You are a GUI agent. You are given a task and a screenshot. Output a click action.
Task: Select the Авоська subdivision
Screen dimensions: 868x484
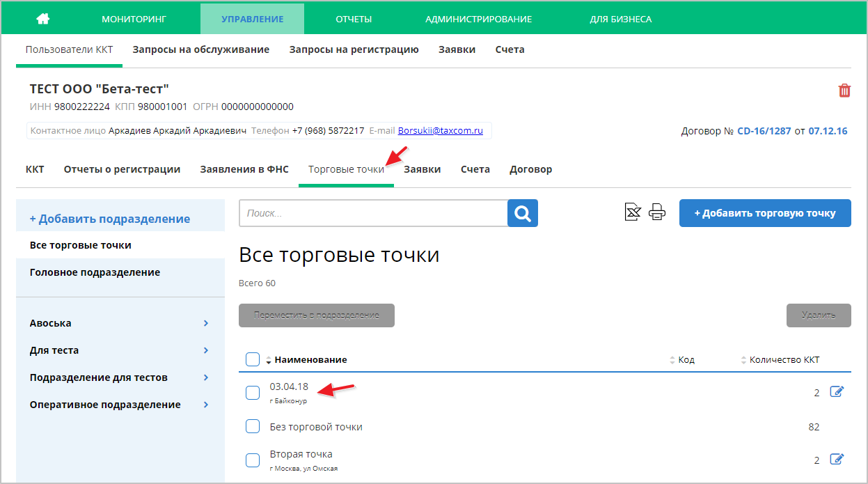(50, 323)
